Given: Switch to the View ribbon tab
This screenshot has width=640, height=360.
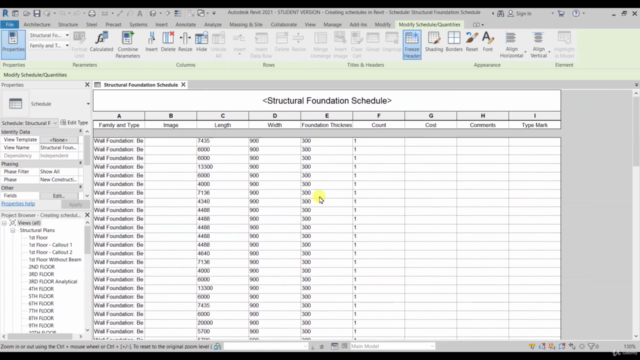Looking at the screenshot, I should (310, 24).
